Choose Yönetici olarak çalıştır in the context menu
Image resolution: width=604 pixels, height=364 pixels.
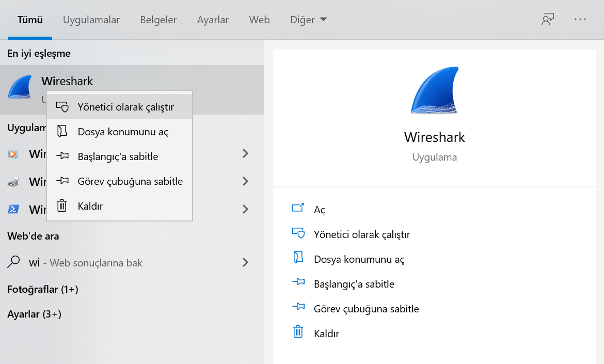point(119,107)
